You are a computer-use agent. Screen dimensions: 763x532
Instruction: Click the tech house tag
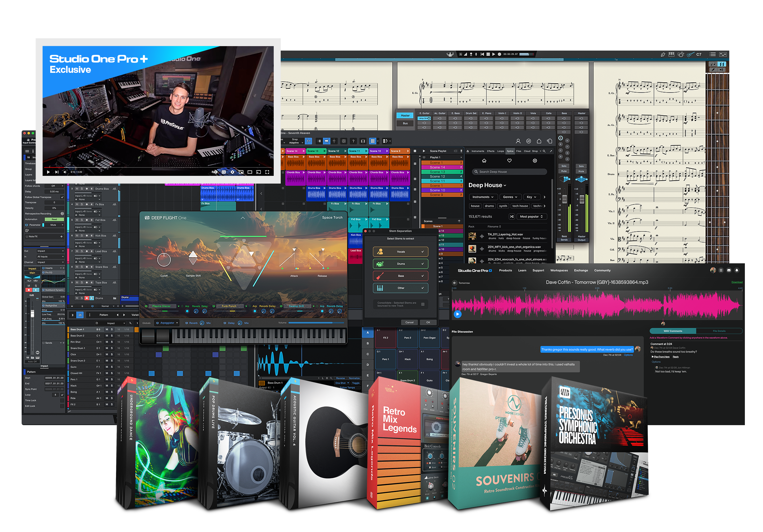pyautogui.click(x=520, y=206)
